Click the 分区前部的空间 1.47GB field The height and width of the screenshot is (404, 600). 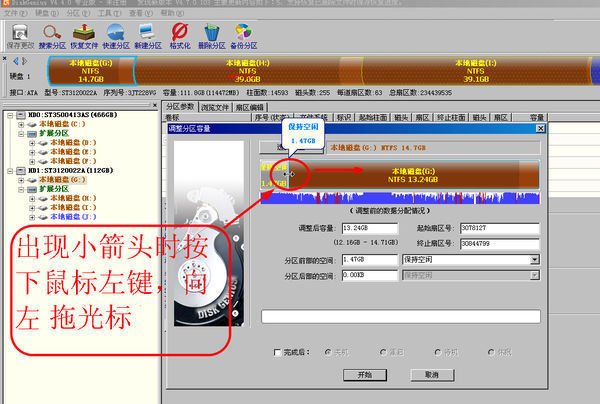click(370, 260)
